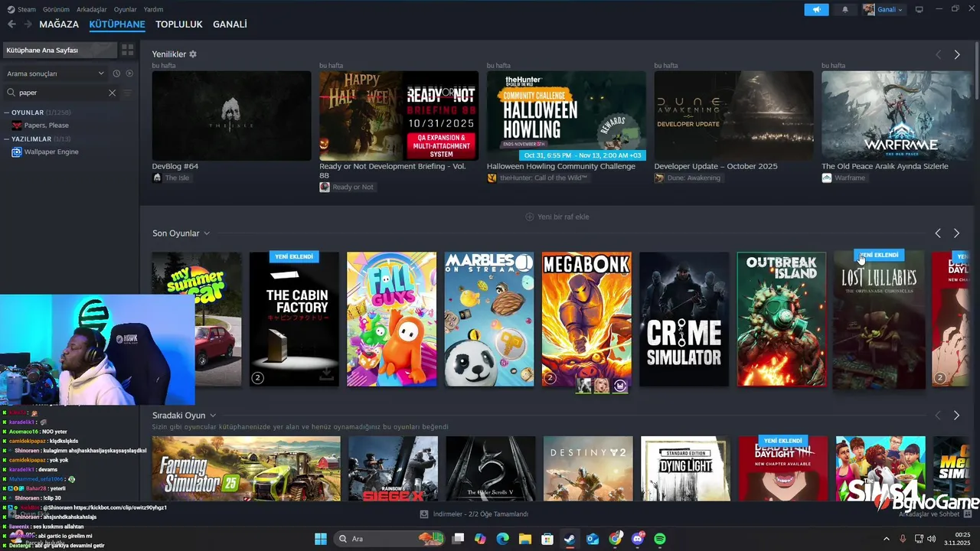This screenshot has height=551, width=980.
Task: Open Copilot from the taskbar
Action: click(x=480, y=539)
